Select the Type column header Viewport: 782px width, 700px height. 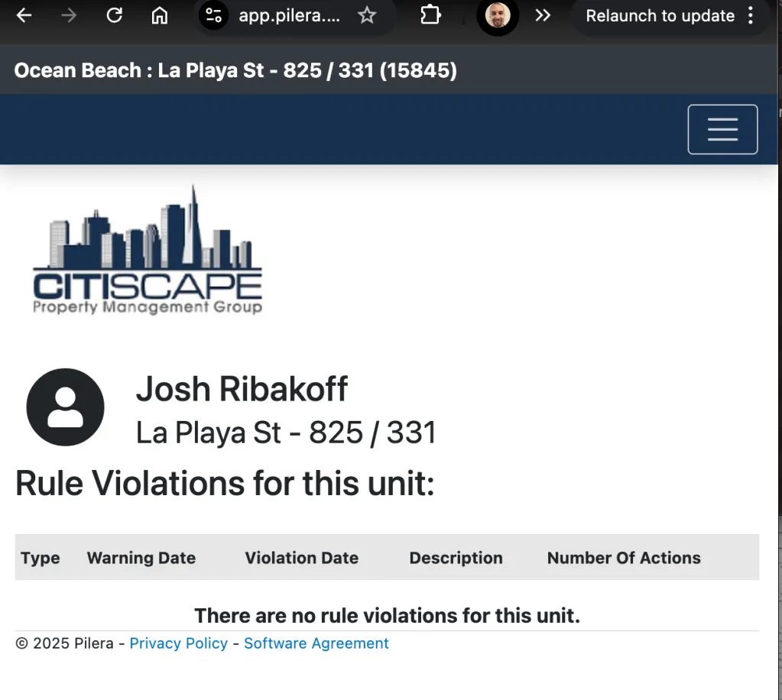40,558
